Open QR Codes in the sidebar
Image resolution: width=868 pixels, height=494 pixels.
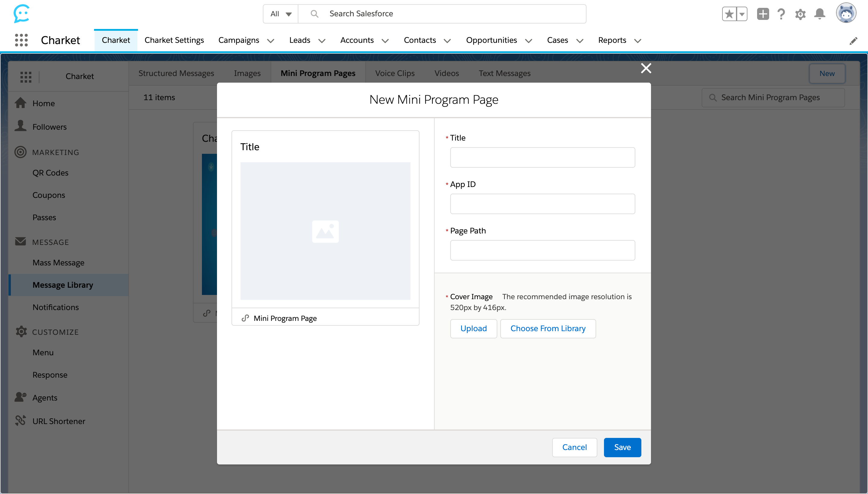click(50, 173)
